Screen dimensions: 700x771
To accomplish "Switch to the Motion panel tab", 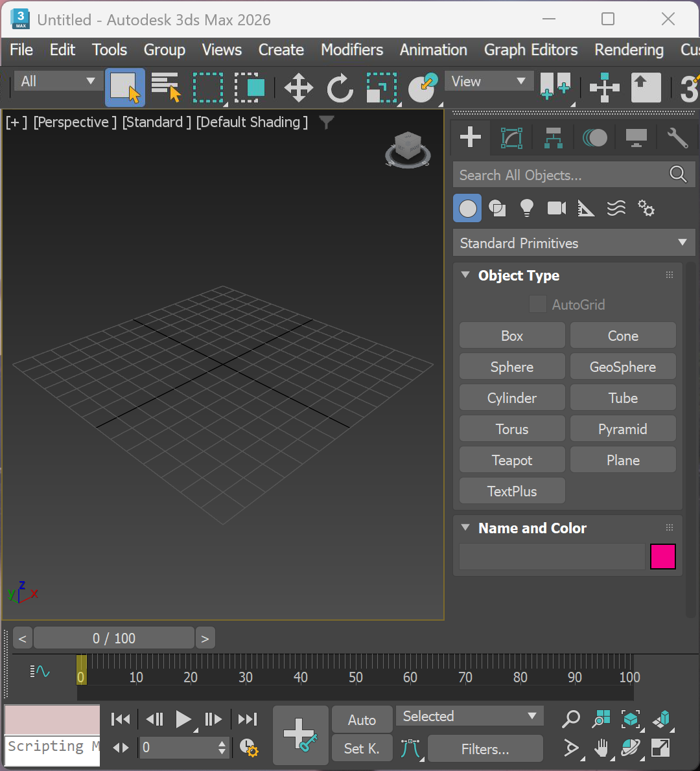I will click(595, 137).
